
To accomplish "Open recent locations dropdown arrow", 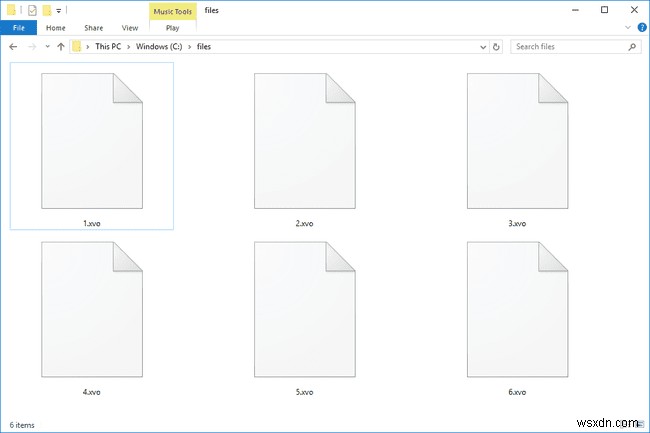I will pyautogui.click(x=48, y=47).
